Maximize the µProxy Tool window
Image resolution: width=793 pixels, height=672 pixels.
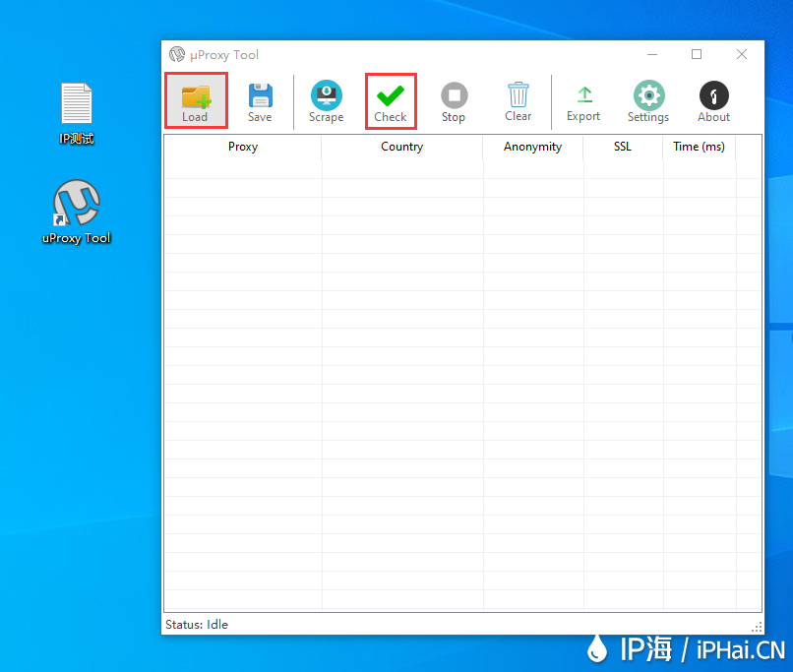697,54
